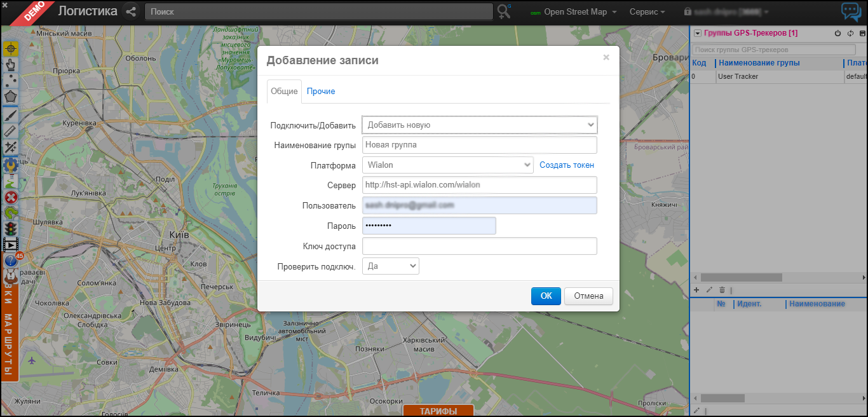Cancel the dialog with Отмена
Viewport: 868px width, 417px height.
coord(588,296)
